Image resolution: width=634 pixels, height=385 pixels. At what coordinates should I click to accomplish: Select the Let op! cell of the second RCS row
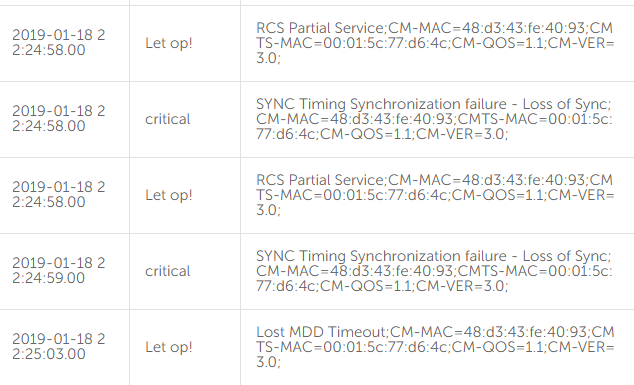[x=169, y=195]
